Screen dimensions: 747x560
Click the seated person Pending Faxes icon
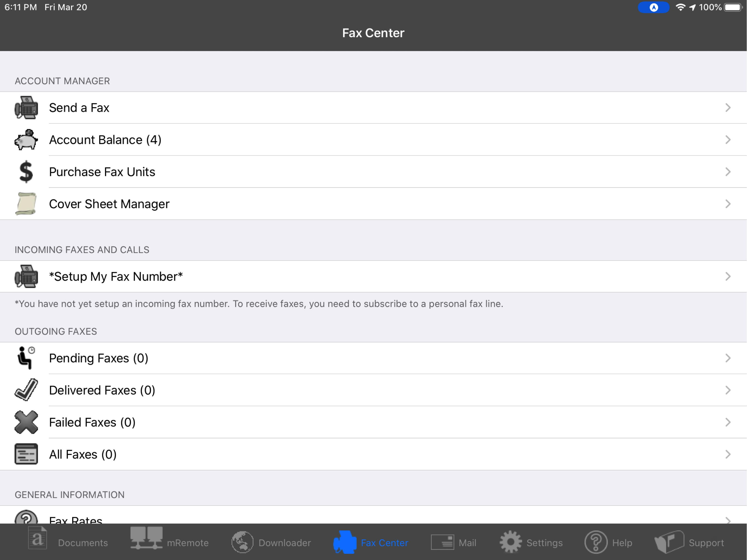click(26, 358)
